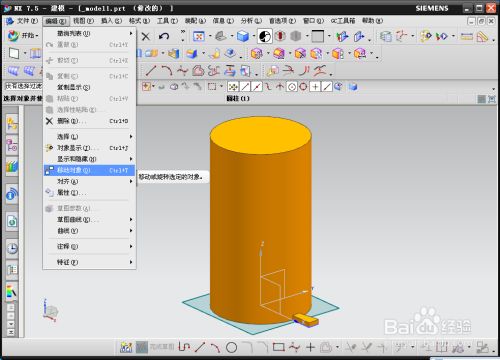Open the Part Navigator sidebar icon

click(12, 145)
